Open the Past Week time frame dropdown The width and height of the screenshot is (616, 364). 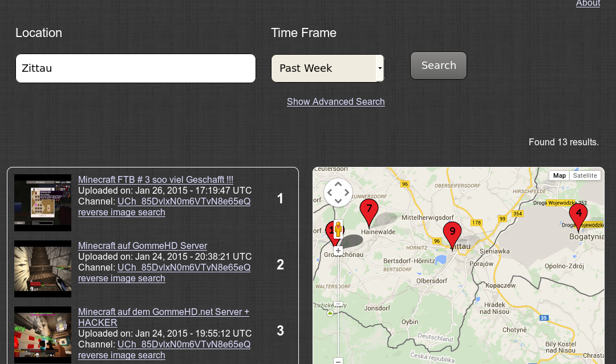tap(327, 68)
